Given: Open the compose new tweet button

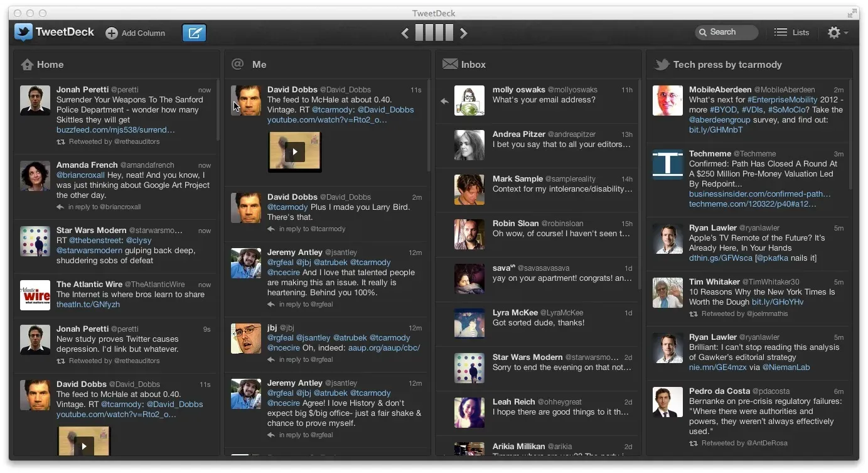Looking at the screenshot, I should point(194,33).
